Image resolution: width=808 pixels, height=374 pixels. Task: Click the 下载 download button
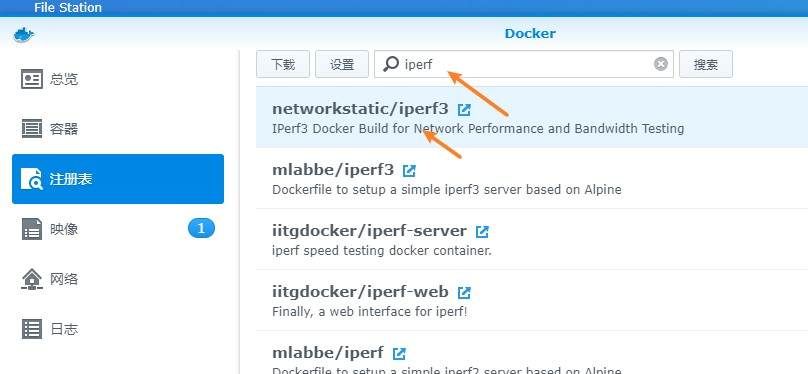[283, 64]
